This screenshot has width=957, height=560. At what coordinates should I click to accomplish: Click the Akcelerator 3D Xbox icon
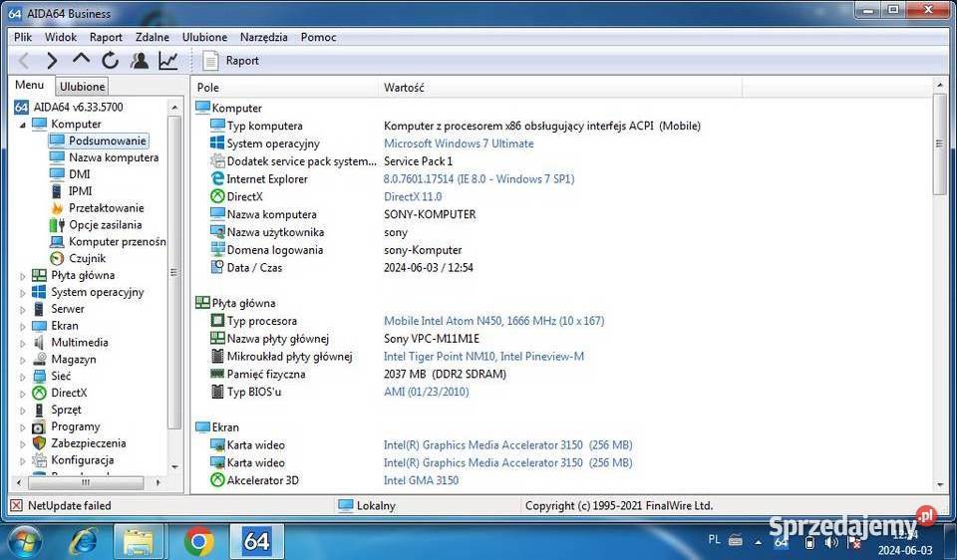[x=217, y=480]
